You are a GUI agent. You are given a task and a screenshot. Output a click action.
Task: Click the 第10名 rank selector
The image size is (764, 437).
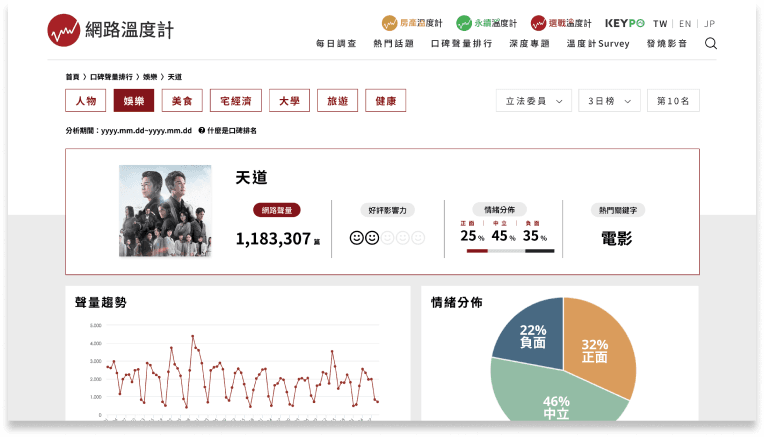click(673, 101)
